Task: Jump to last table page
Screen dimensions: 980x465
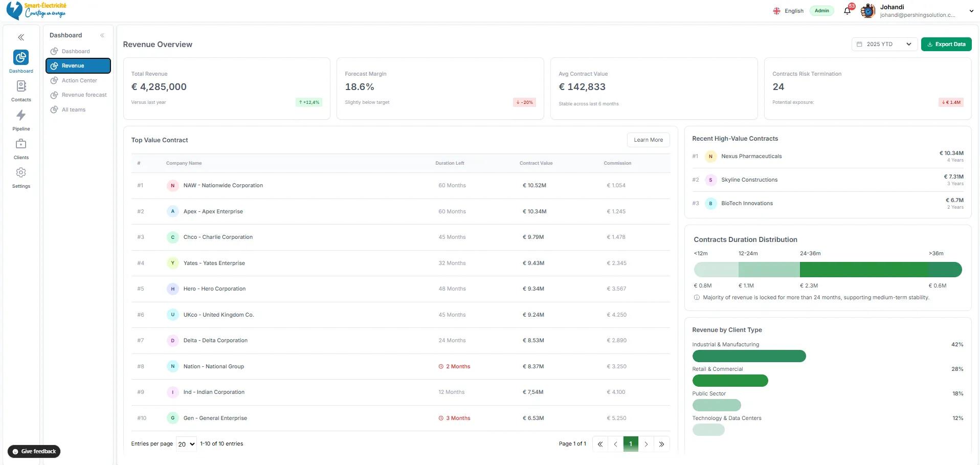Action: coord(661,444)
